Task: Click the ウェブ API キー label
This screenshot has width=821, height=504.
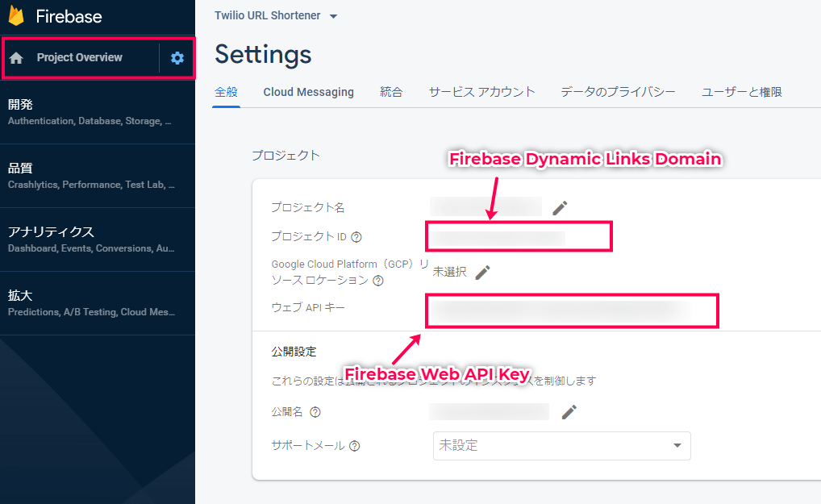Action: [308, 307]
